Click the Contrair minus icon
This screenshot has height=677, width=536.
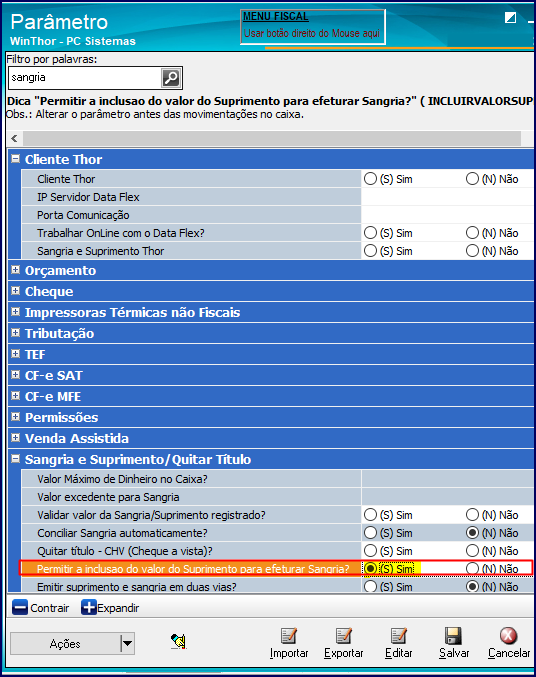[x=20, y=607]
